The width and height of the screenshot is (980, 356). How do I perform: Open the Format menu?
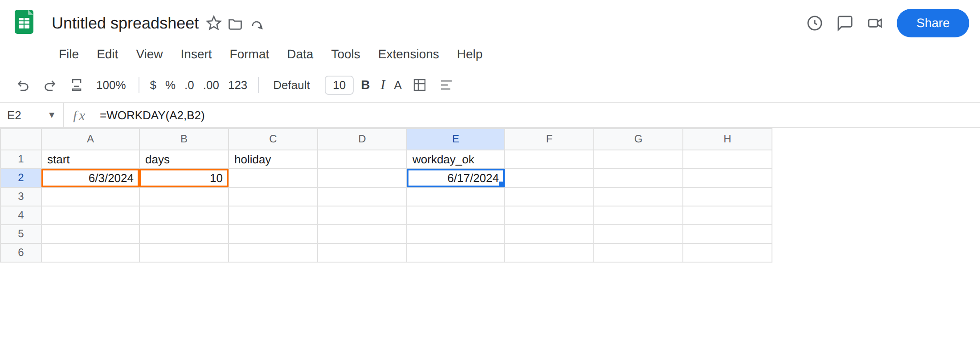[249, 54]
